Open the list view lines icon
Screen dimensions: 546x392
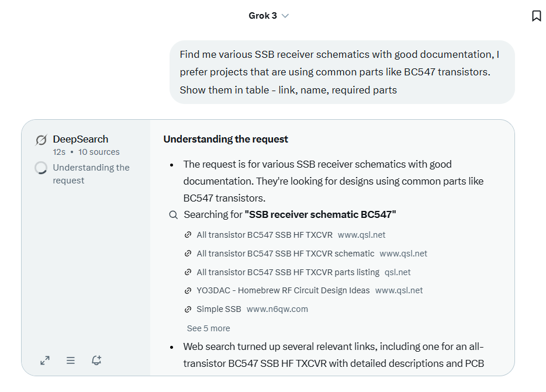pos(71,360)
